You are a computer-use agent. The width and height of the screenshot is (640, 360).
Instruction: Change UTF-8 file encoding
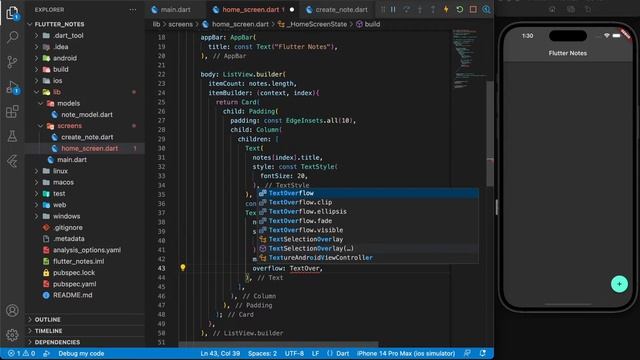294,353
